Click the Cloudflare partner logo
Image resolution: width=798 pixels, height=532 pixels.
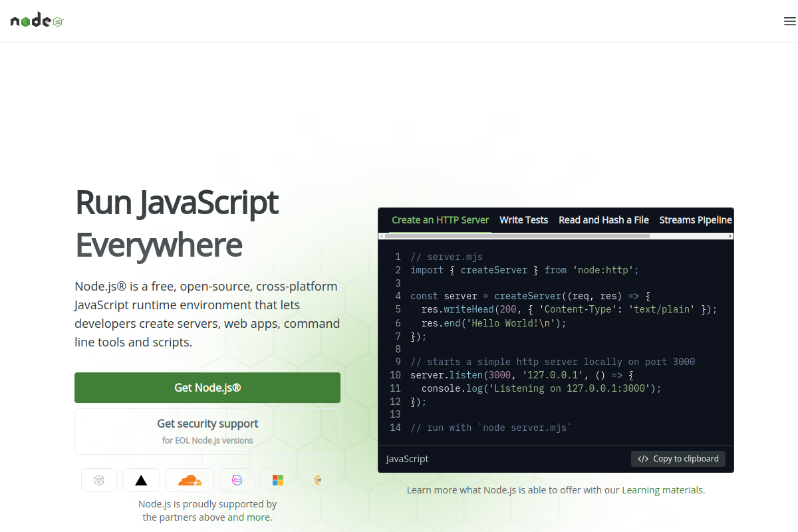[x=190, y=479]
